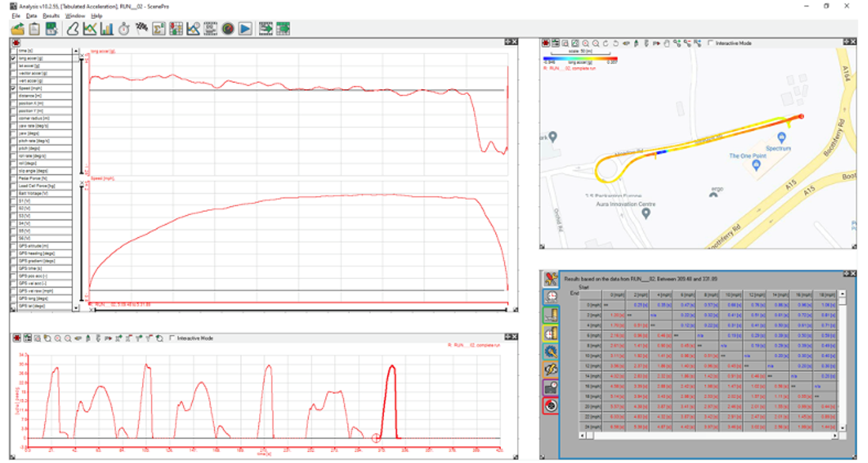This screenshot has width=868, height=463.
Task: Click the bar chart toolbar icon
Action: [x=107, y=29]
